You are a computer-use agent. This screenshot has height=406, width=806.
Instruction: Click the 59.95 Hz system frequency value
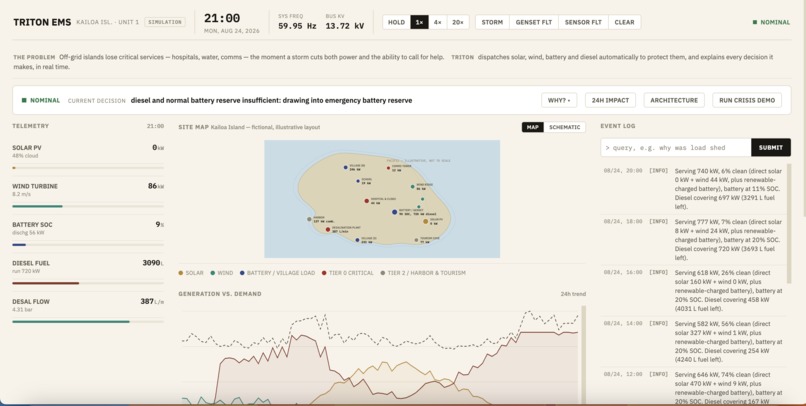pyautogui.click(x=297, y=26)
